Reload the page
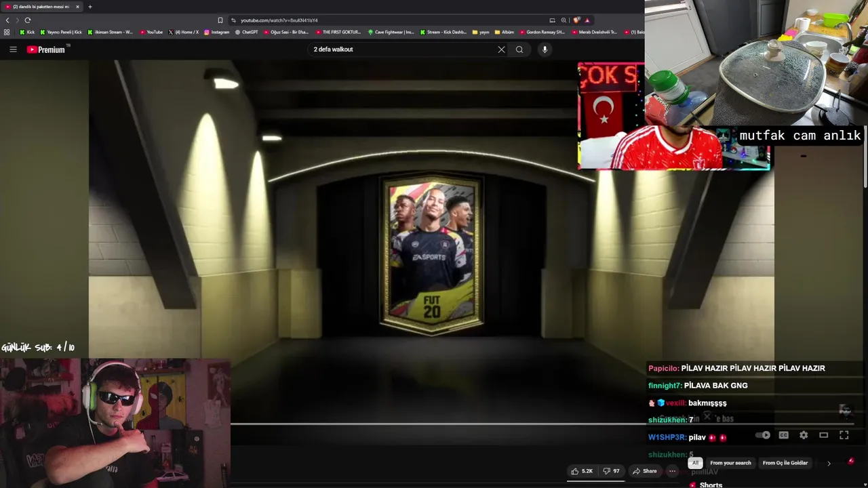Viewport: 868px width, 488px height. 28,20
